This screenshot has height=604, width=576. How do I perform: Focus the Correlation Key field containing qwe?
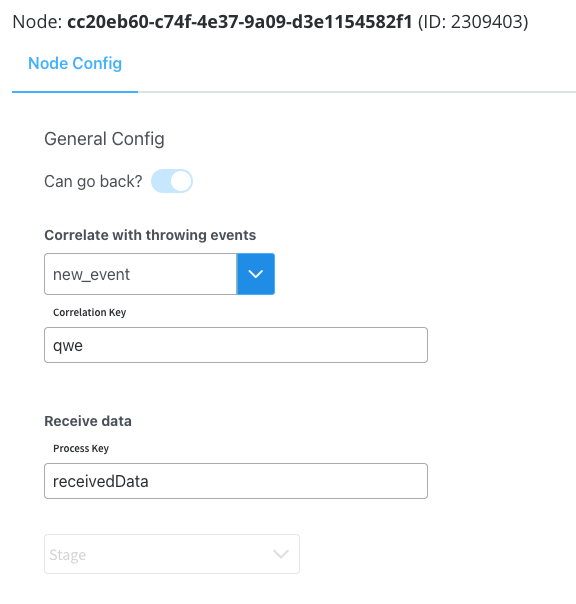[236, 345]
